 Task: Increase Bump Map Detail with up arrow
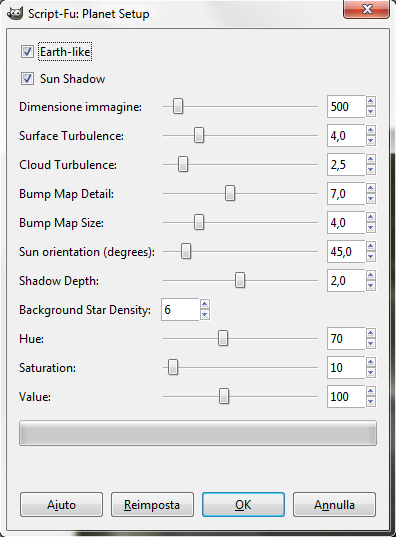click(371, 189)
